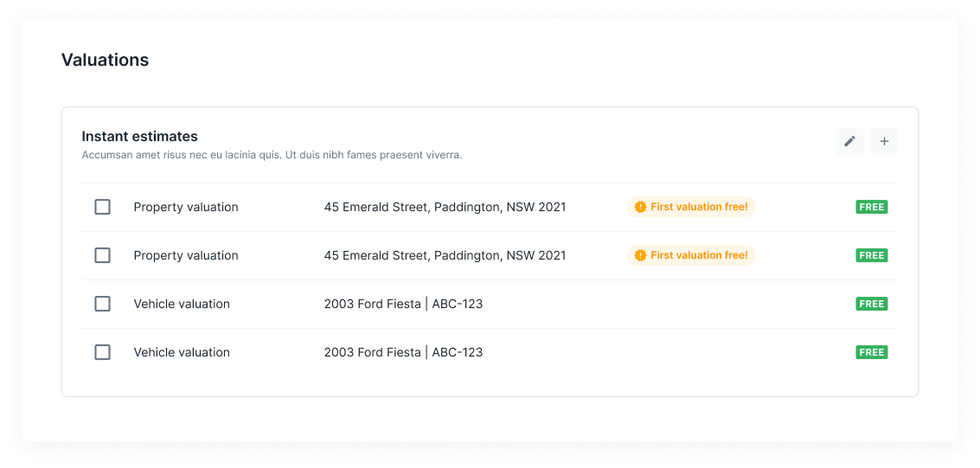Click the FREE tag on first Property valuation

(x=872, y=207)
